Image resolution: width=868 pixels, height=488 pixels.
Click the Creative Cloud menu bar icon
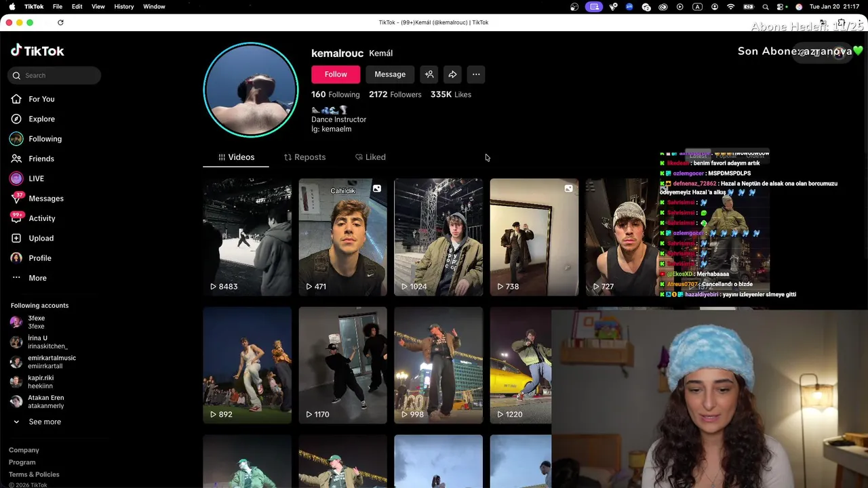(663, 7)
